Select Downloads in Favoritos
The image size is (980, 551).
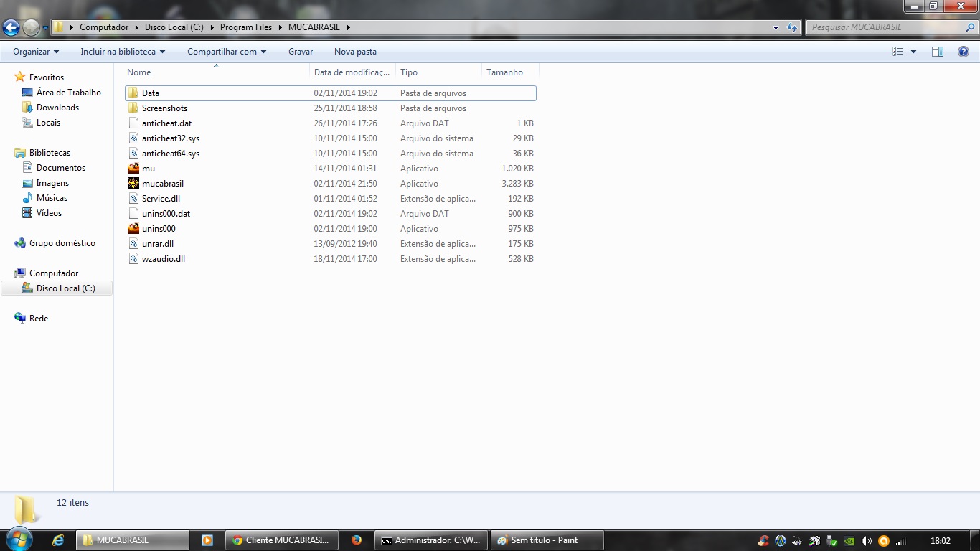point(57,108)
